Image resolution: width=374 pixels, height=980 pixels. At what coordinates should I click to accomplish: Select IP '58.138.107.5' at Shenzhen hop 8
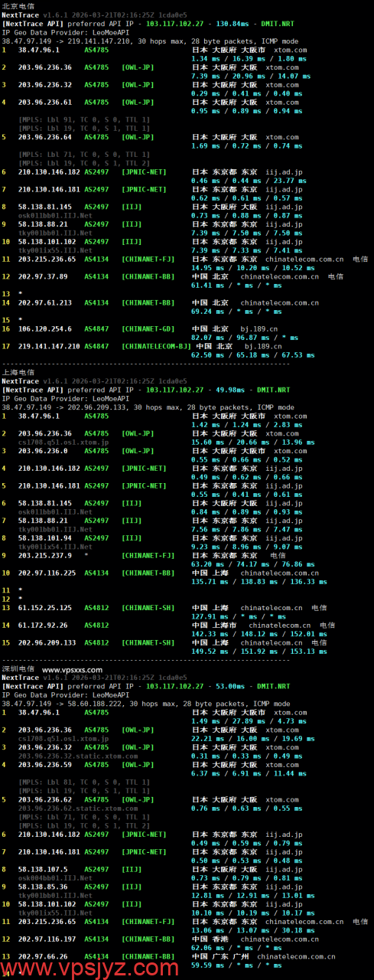pos(44,869)
